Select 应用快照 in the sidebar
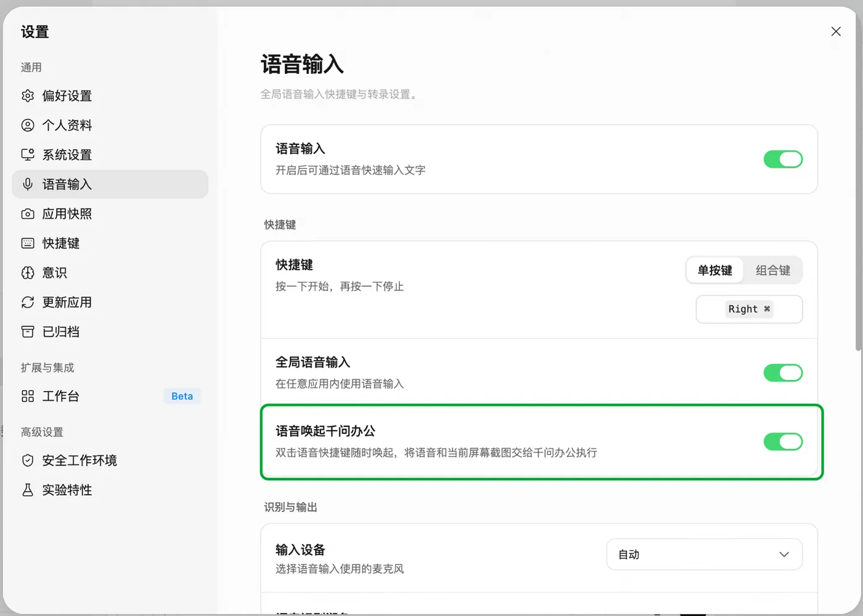Screen dimensions: 863x616 (110, 214)
